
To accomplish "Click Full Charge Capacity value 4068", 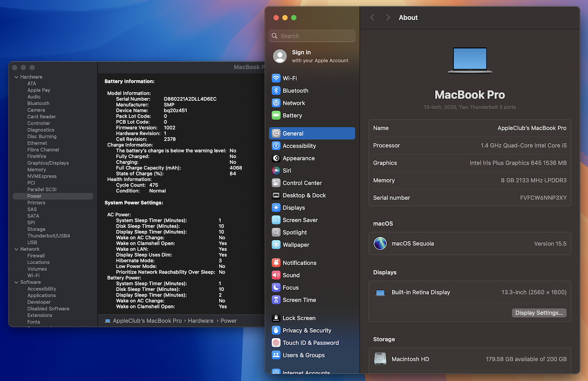I will 236,168.
